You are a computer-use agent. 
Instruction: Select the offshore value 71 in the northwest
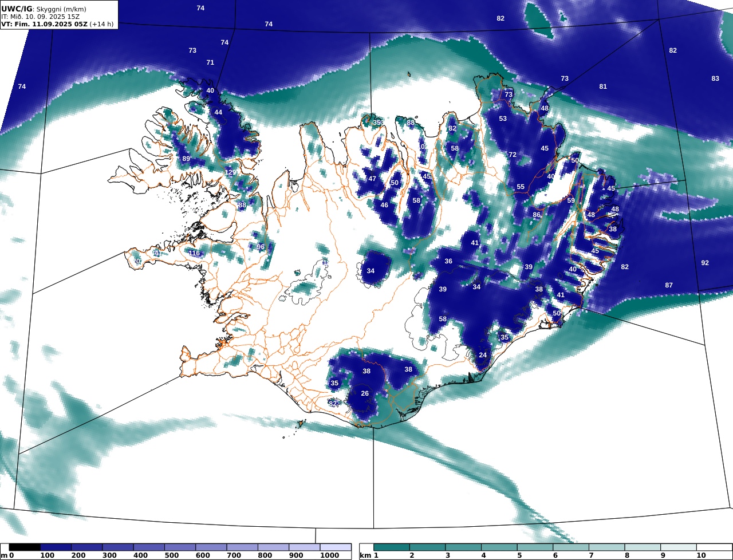click(x=210, y=62)
